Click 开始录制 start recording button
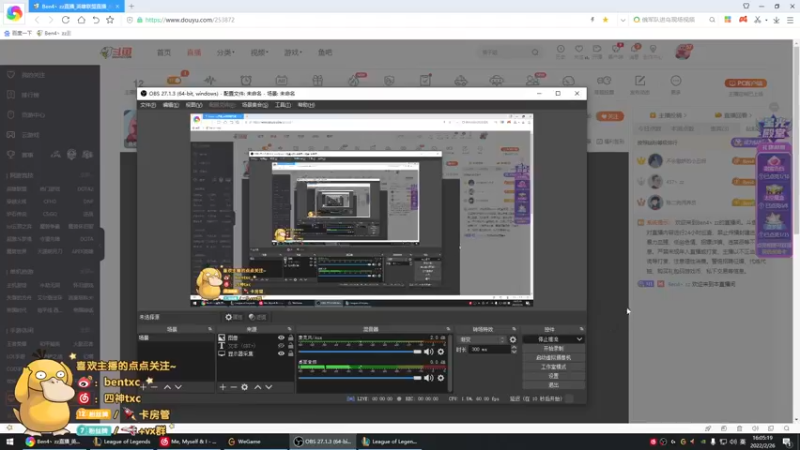This screenshot has height=450, width=800. [554, 348]
